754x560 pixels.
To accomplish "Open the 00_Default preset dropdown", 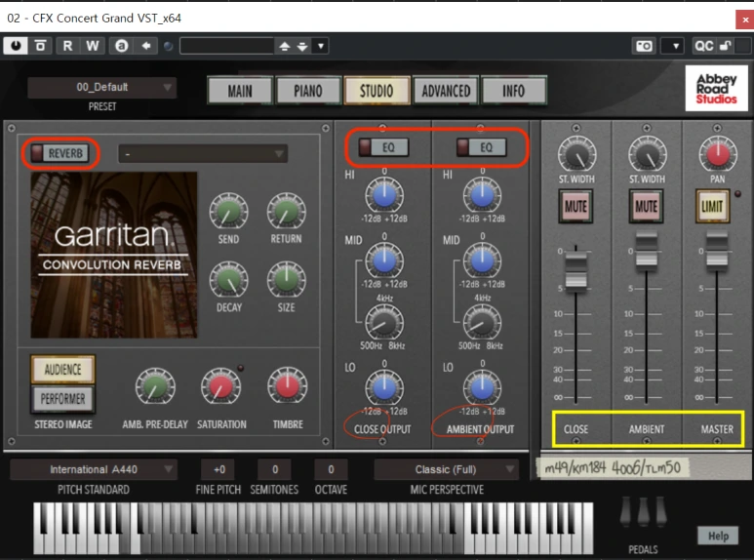I will tap(102, 87).
